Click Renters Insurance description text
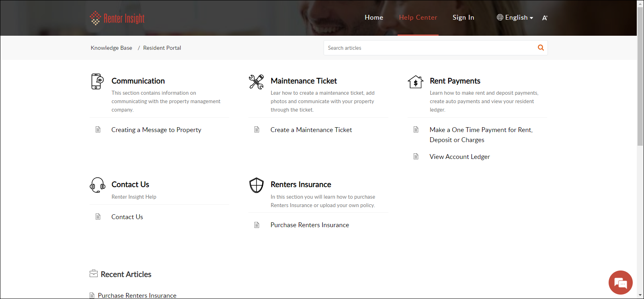 pyautogui.click(x=323, y=201)
